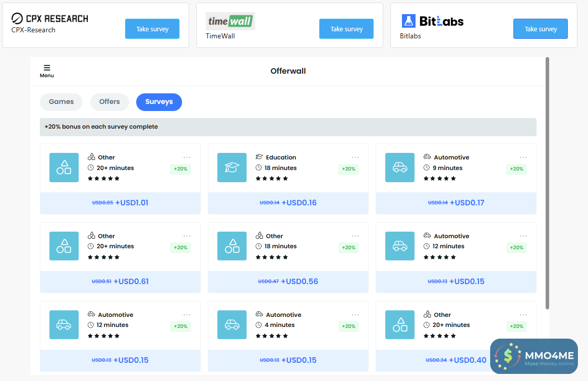Start the +USD0.16 Education survey
The width and height of the screenshot is (588, 381).
click(x=288, y=203)
